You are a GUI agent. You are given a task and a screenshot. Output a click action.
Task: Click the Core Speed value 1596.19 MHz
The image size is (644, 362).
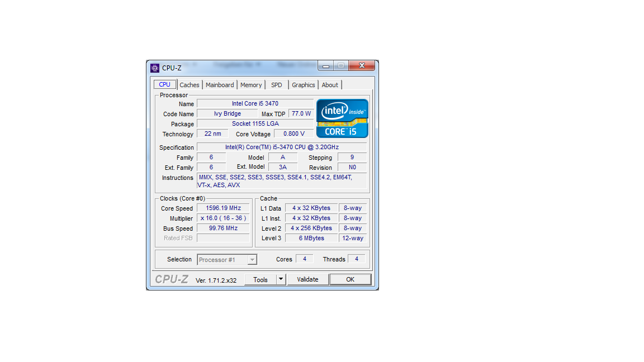[x=224, y=208]
